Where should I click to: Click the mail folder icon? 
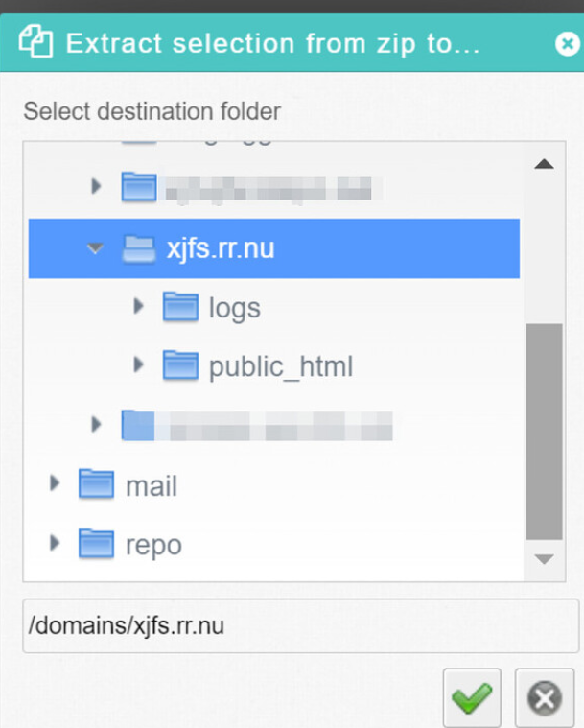(96, 485)
